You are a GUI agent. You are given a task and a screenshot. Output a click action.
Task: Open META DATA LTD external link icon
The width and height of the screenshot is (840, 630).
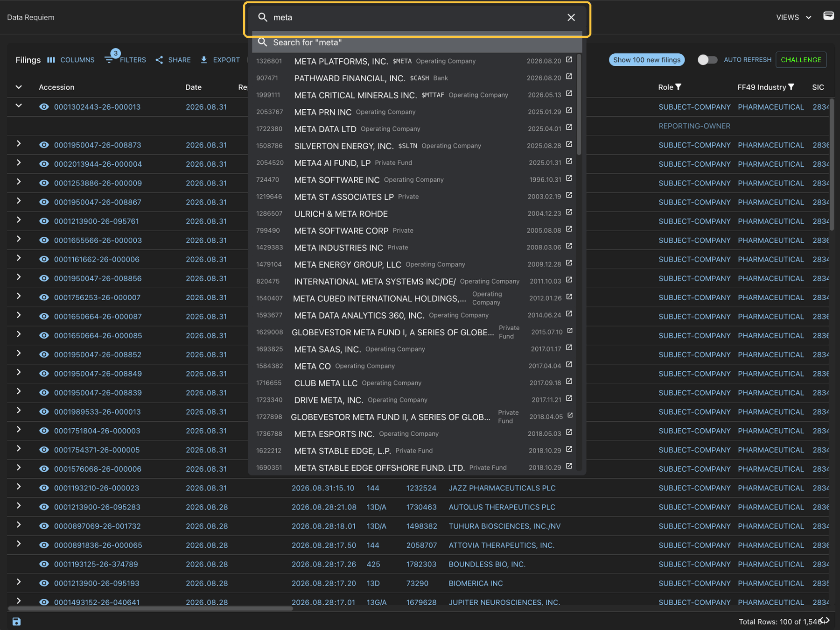[569, 127]
